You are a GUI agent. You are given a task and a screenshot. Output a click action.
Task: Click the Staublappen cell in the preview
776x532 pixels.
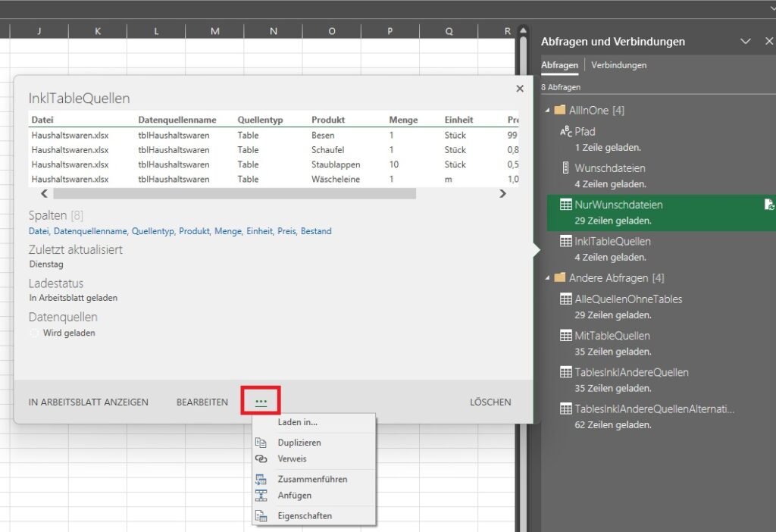(336, 164)
